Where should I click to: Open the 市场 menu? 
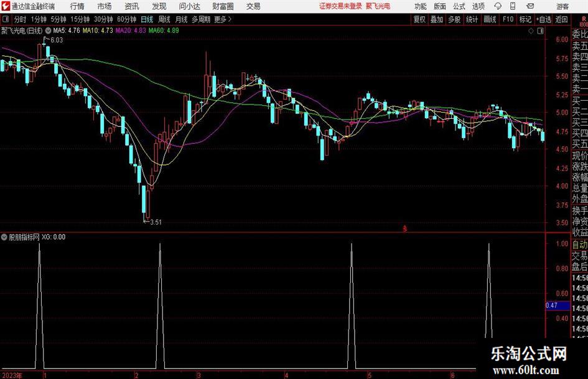pos(105,6)
